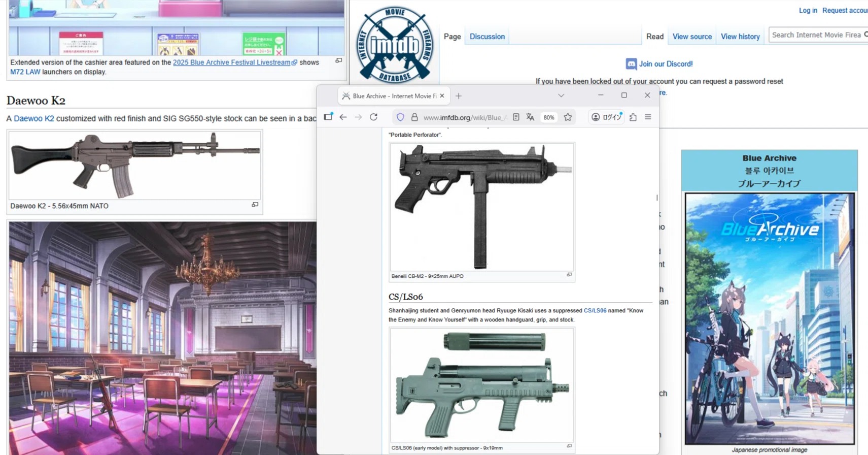Screen dimensions: 868x455
Task: Open the Join our Discord! link
Action: click(x=666, y=64)
